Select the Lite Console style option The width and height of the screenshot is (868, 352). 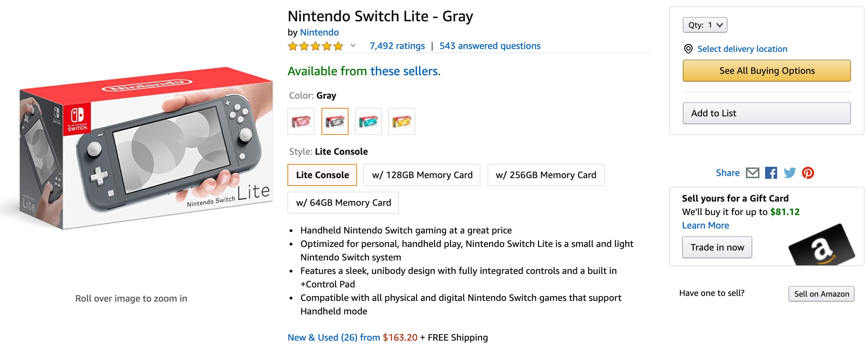click(322, 175)
